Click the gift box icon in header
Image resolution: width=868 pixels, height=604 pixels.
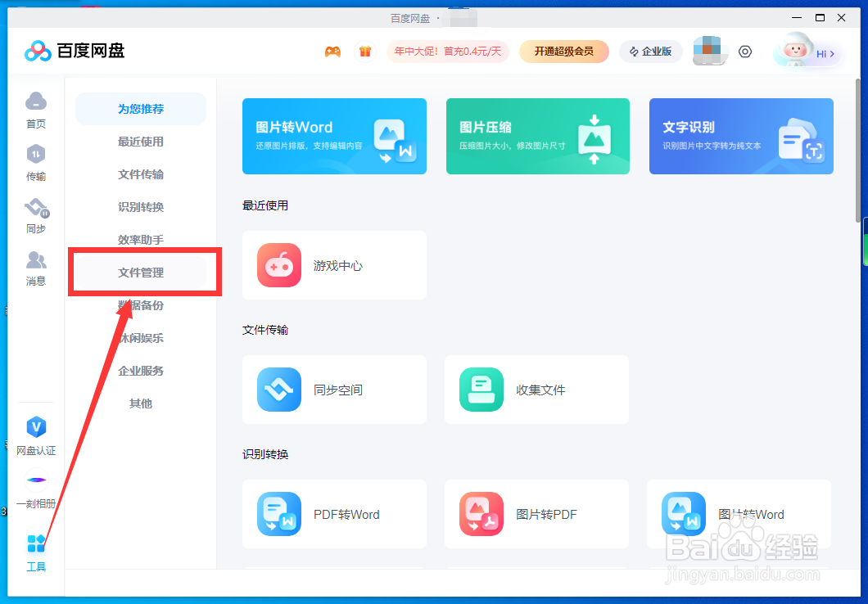point(364,52)
